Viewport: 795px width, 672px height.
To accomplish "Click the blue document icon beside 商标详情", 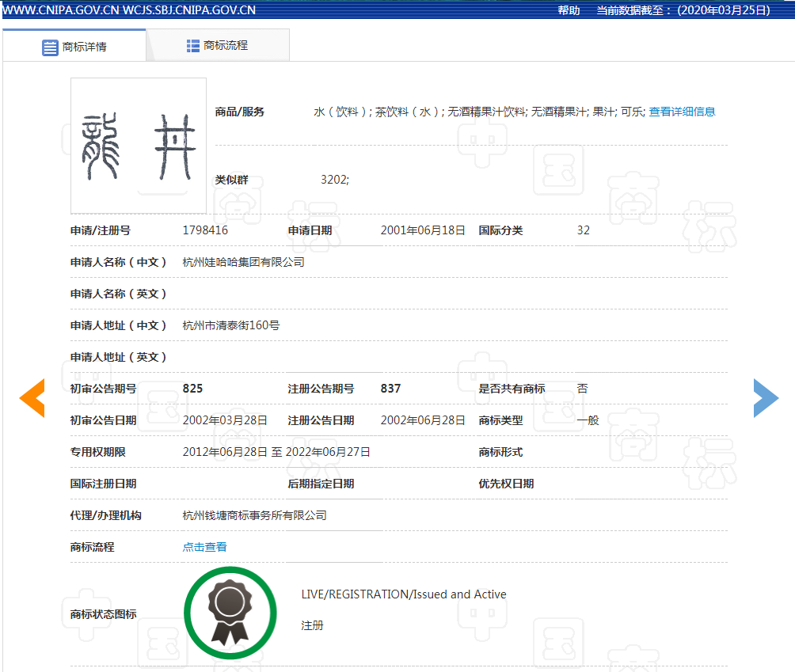I will tap(50, 47).
